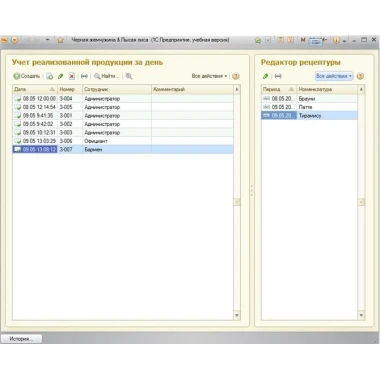Click the Комментарий column header
Screen dimensions: 380x380
[x=193, y=89]
